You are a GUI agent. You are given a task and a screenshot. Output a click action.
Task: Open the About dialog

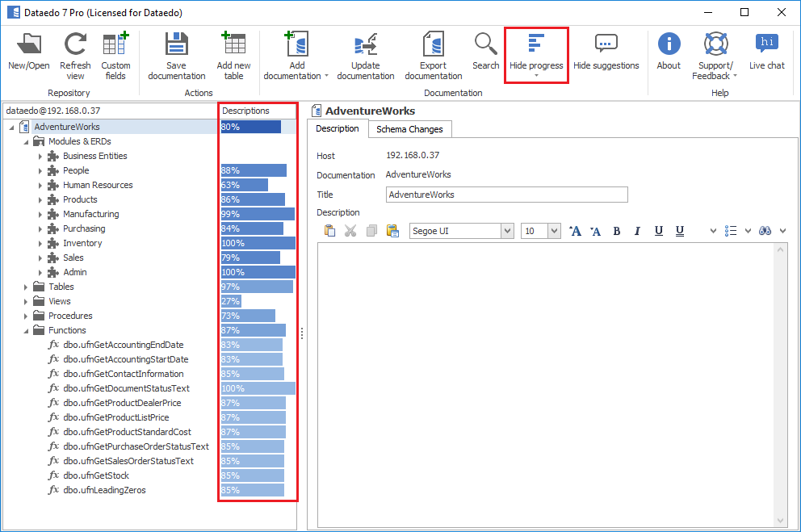[669, 46]
